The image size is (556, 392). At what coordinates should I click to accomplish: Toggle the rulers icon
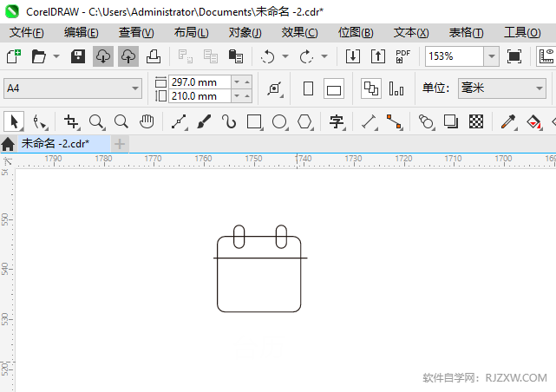pyautogui.click(x=546, y=56)
